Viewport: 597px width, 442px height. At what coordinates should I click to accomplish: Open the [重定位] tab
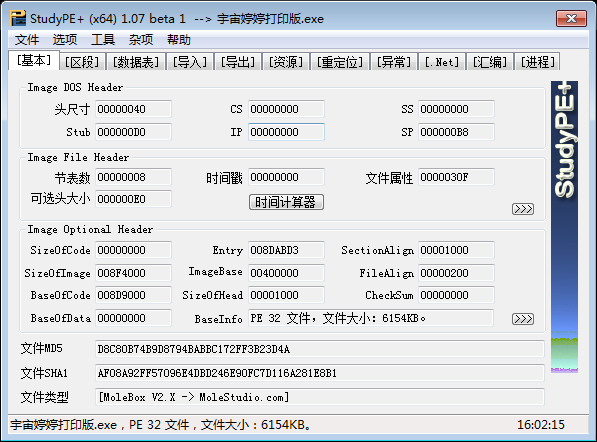pos(340,62)
